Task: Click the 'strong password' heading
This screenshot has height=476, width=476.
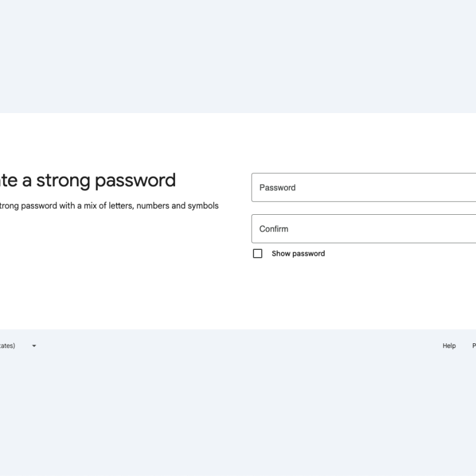Action: [x=88, y=180]
